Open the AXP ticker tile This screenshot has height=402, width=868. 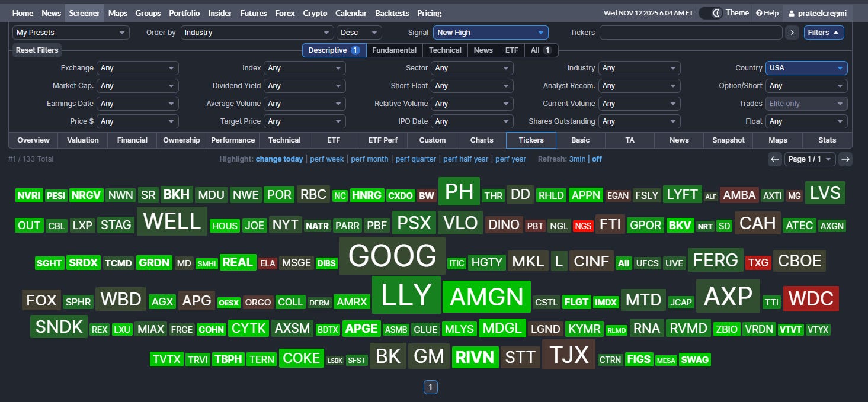(x=728, y=296)
